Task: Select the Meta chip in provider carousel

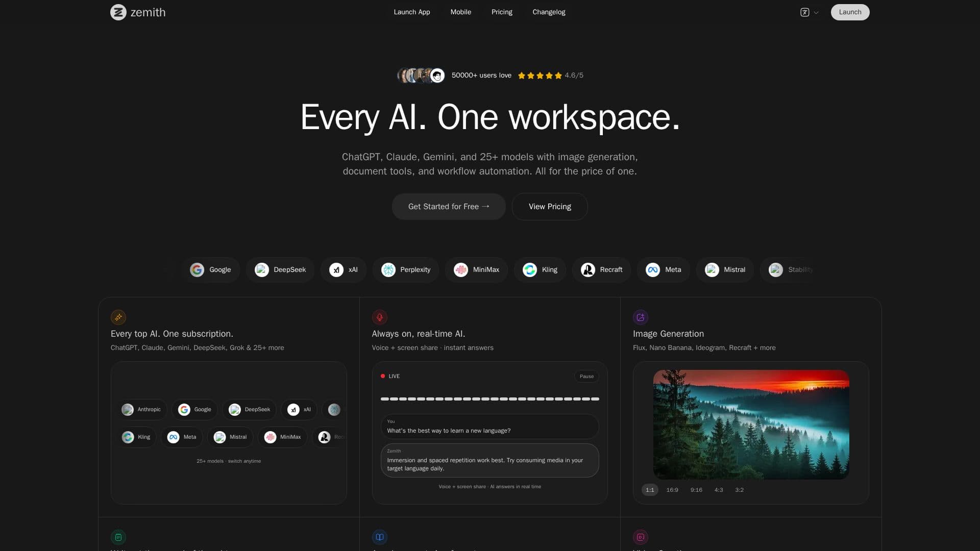Action: 664,270
